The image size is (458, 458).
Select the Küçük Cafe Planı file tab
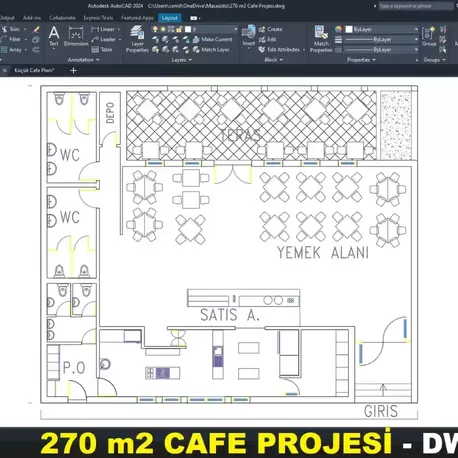tap(34, 70)
